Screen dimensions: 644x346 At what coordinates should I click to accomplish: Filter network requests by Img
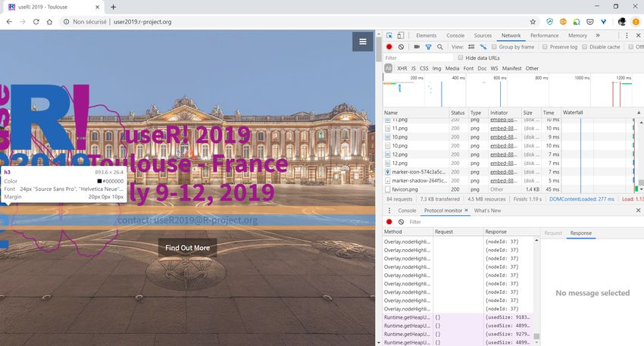(x=436, y=69)
